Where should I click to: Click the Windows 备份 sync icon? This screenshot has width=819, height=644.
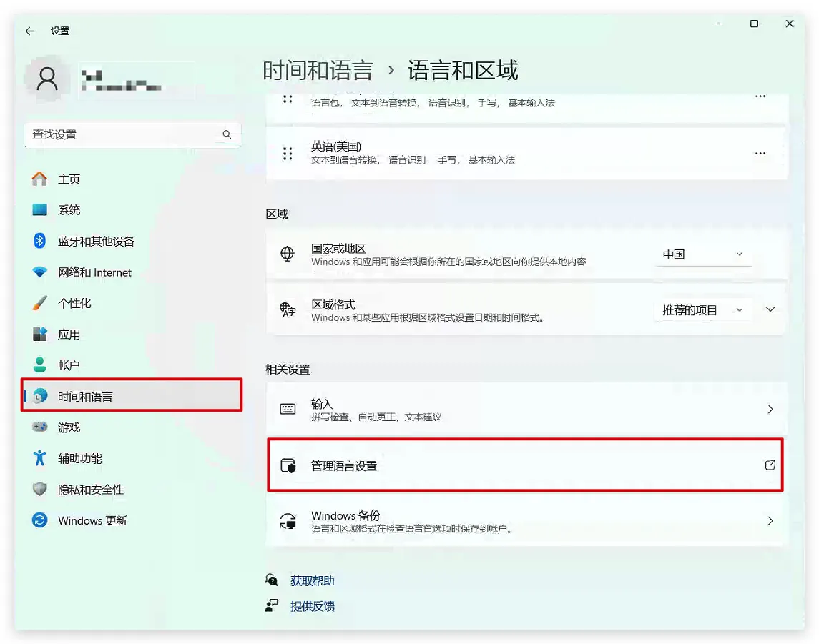pyautogui.click(x=288, y=521)
